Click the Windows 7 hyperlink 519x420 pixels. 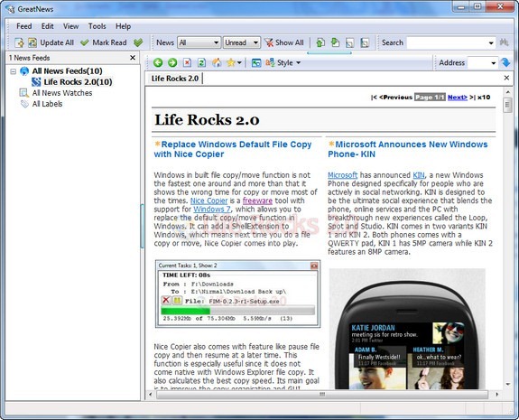pyautogui.click(x=212, y=210)
